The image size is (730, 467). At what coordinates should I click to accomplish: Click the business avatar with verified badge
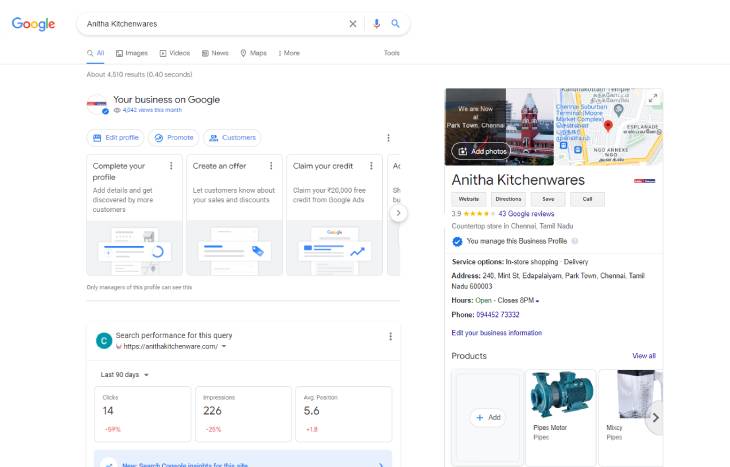point(97,105)
